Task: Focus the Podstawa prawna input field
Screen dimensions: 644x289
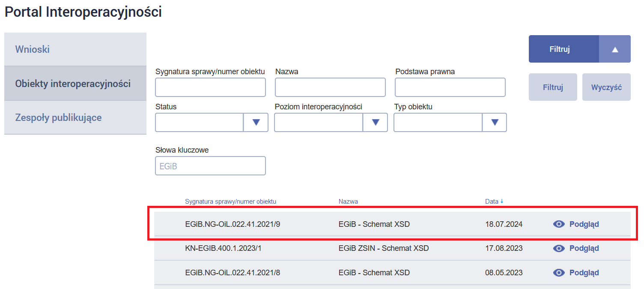Action: tap(450, 87)
